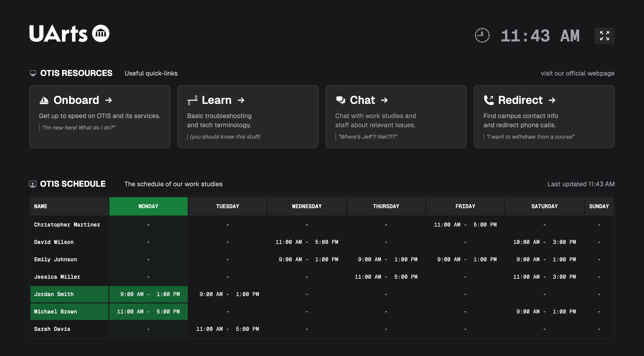Click the chat bubbles icon
This screenshot has width=644, height=356.
pos(341,100)
